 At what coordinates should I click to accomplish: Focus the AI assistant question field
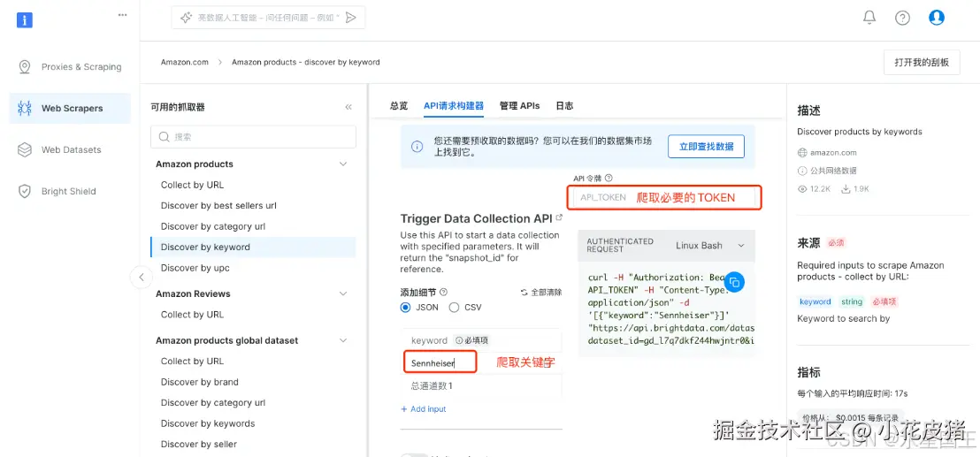pyautogui.click(x=268, y=18)
